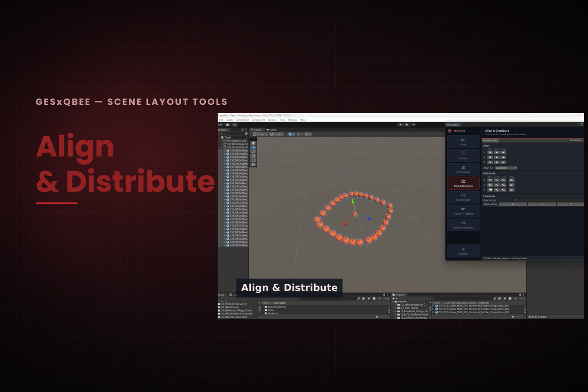Toggle the Use Bounds option

pos(490,141)
